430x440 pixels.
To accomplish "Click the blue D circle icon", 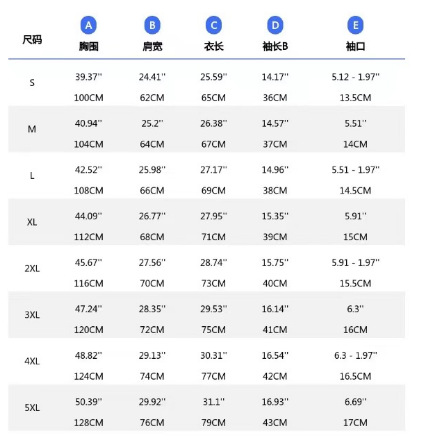I will [x=275, y=25].
